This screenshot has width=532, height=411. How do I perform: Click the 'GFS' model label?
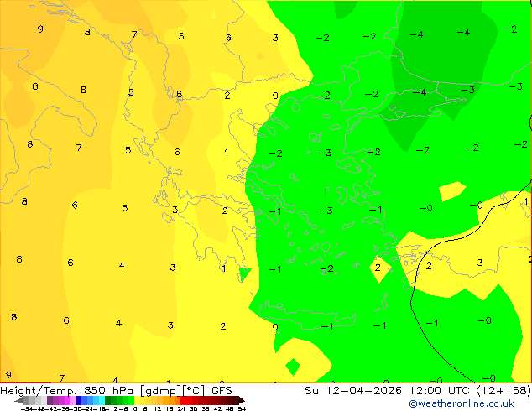[222, 391]
